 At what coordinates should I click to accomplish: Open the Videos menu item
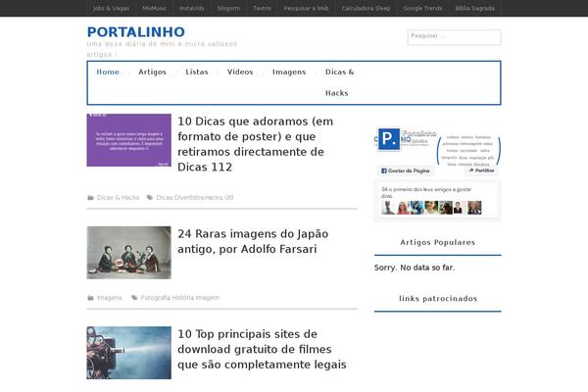240,72
